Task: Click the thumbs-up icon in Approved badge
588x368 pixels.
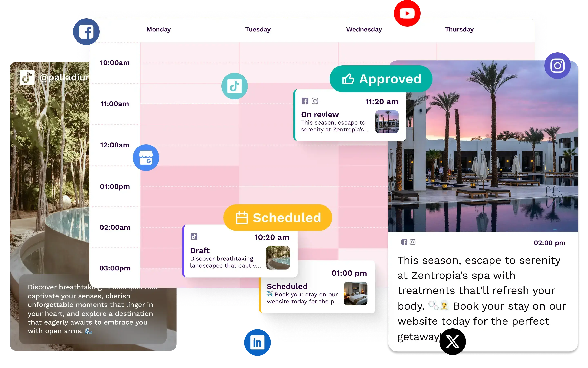Action: click(348, 79)
